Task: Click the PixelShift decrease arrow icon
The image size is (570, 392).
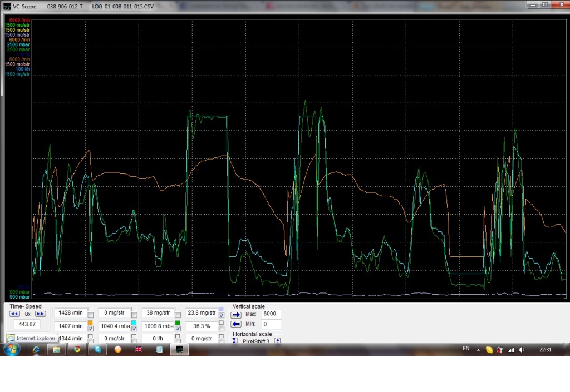Action: point(235,340)
